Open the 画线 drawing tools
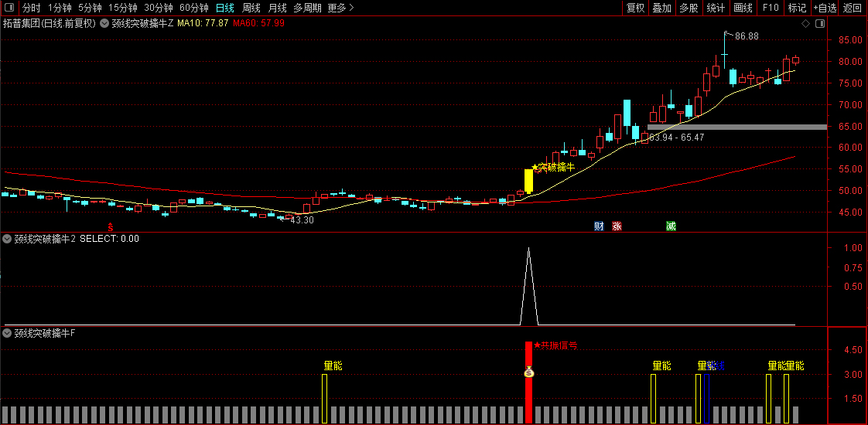Image resolution: width=868 pixels, height=425 pixels. tap(743, 8)
